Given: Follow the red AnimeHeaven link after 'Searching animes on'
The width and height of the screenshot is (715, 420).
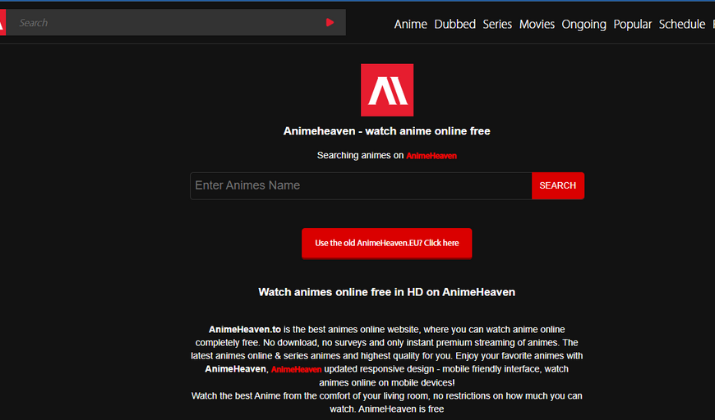Looking at the screenshot, I should click(431, 156).
